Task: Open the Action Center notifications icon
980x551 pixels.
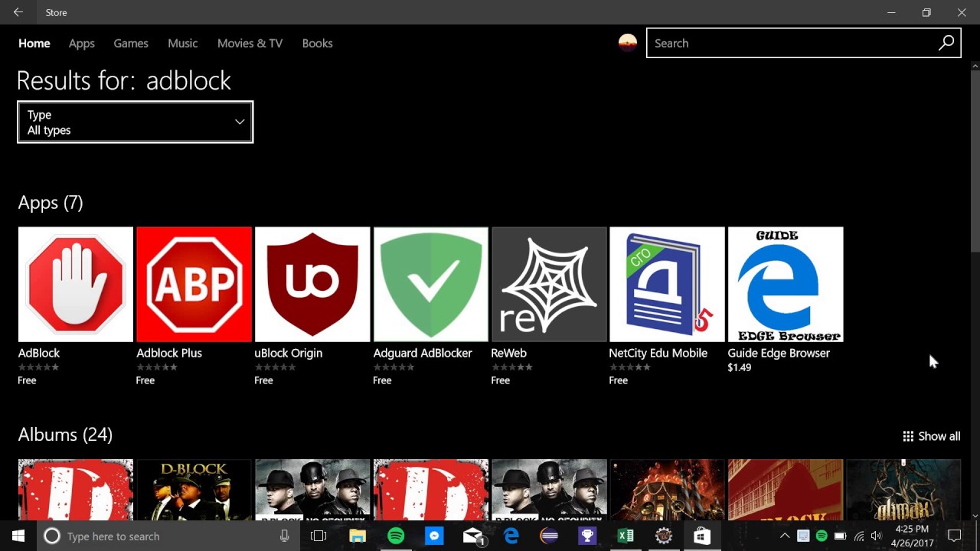Action: pyautogui.click(x=955, y=536)
